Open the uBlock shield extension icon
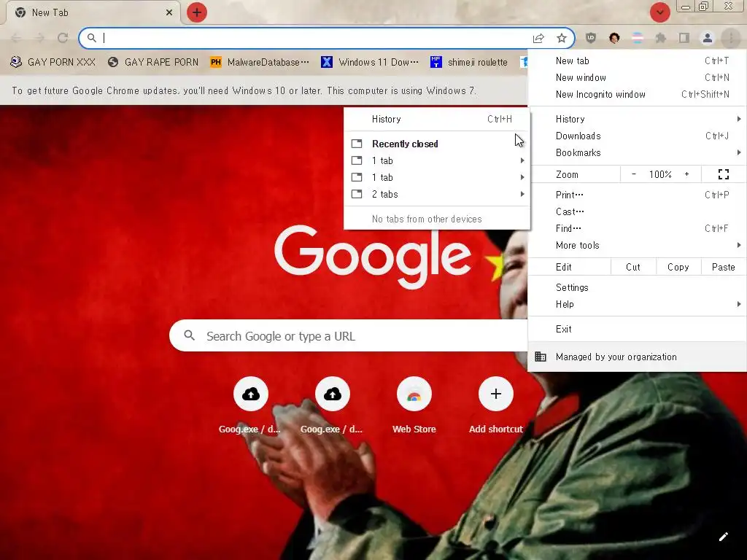 tap(591, 38)
